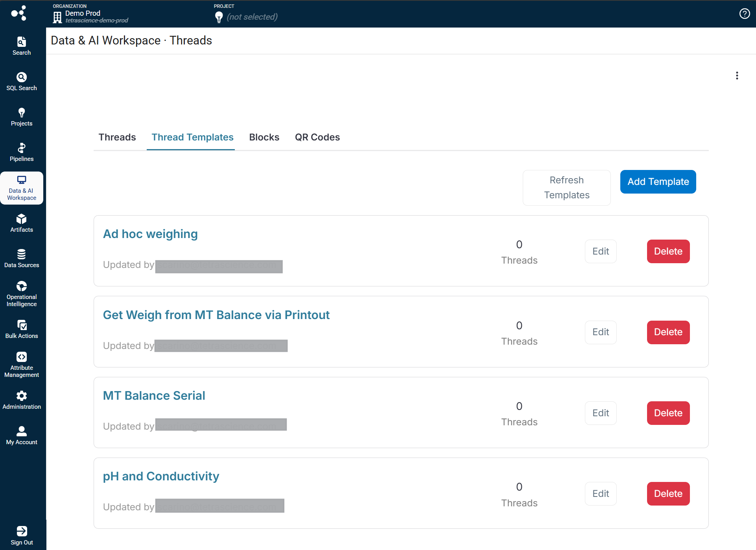Click the Add Template button

[658, 182]
